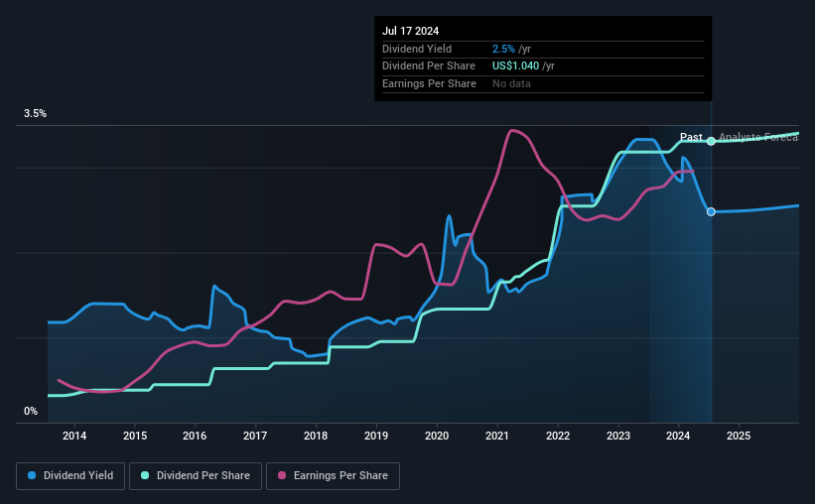Click the 2020 x-axis label

click(x=437, y=436)
